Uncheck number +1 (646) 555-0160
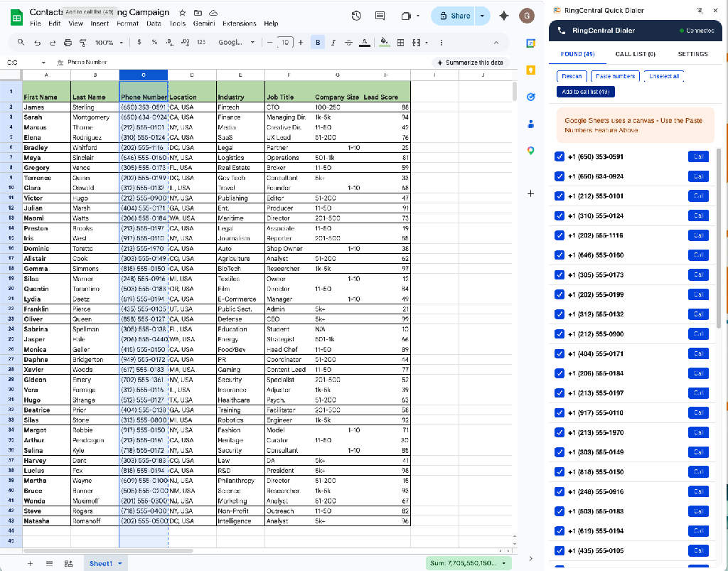Viewport: 728px width, 571px height. (559, 255)
